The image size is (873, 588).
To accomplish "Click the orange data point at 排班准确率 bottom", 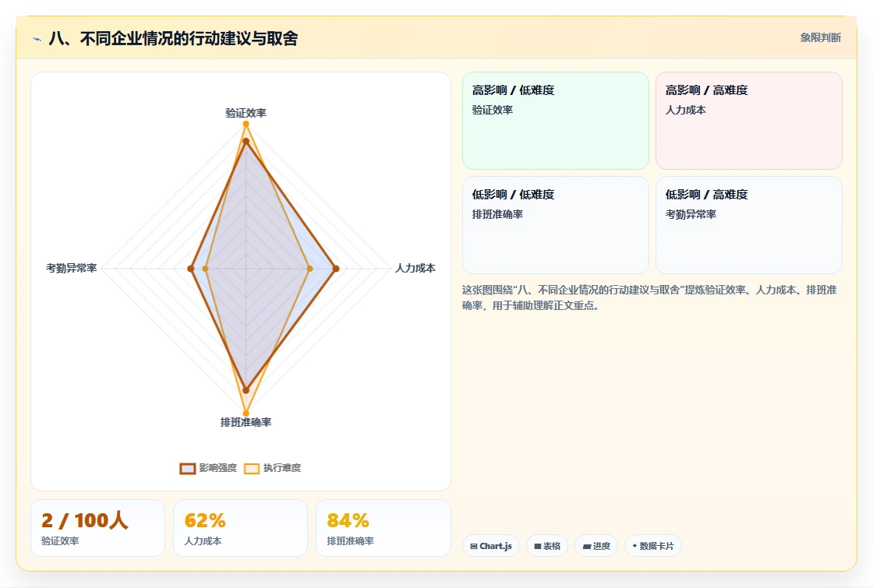I will pyautogui.click(x=246, y=413).
